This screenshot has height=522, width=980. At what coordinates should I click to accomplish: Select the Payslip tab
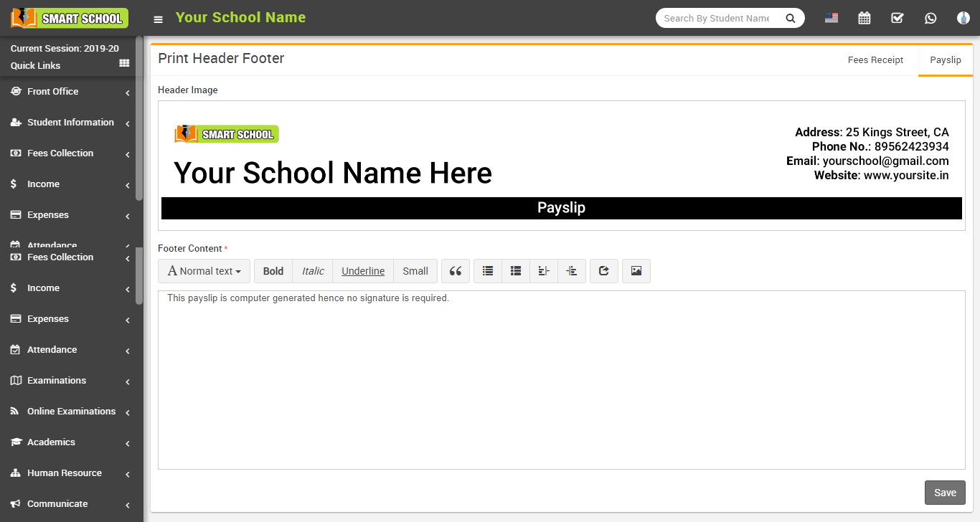pos(945,60)
